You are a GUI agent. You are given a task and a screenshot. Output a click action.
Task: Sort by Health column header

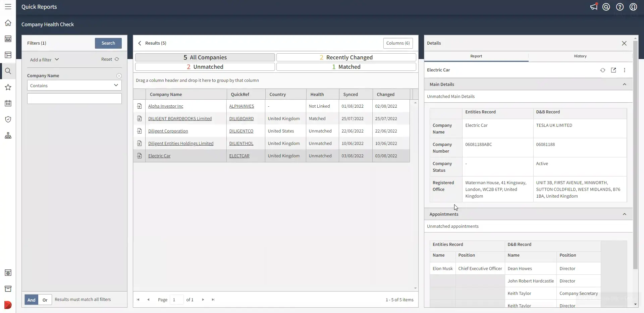coord(322,94)
